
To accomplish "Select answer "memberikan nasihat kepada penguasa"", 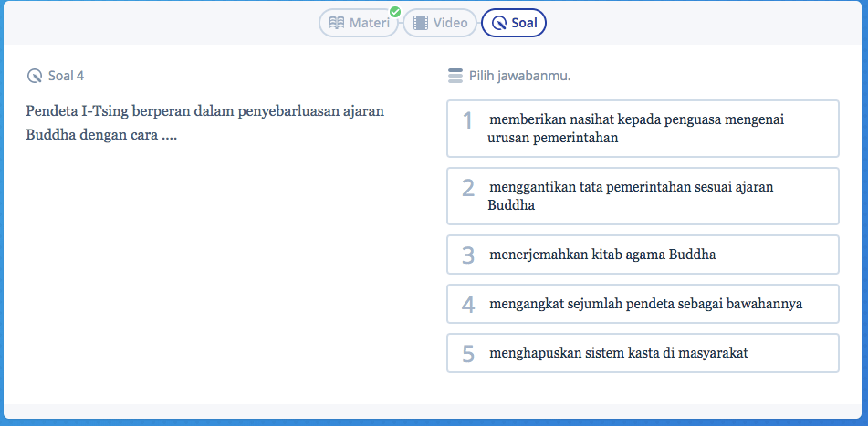I will pyautogui.click(x=643, y=129).
